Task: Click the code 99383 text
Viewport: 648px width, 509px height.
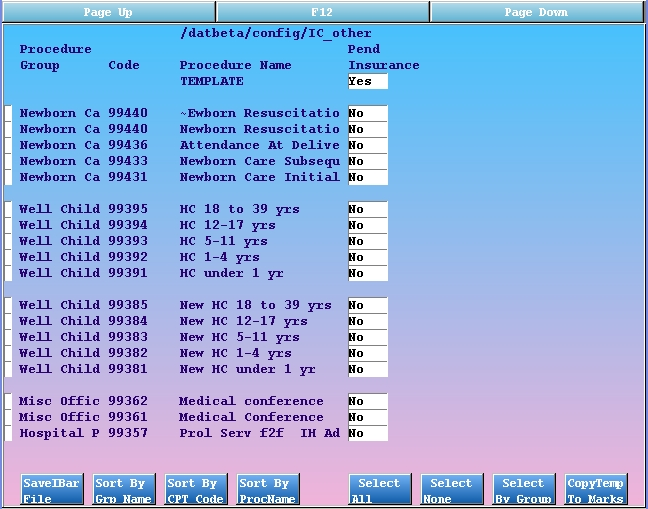Action: [x=128, y=337]
